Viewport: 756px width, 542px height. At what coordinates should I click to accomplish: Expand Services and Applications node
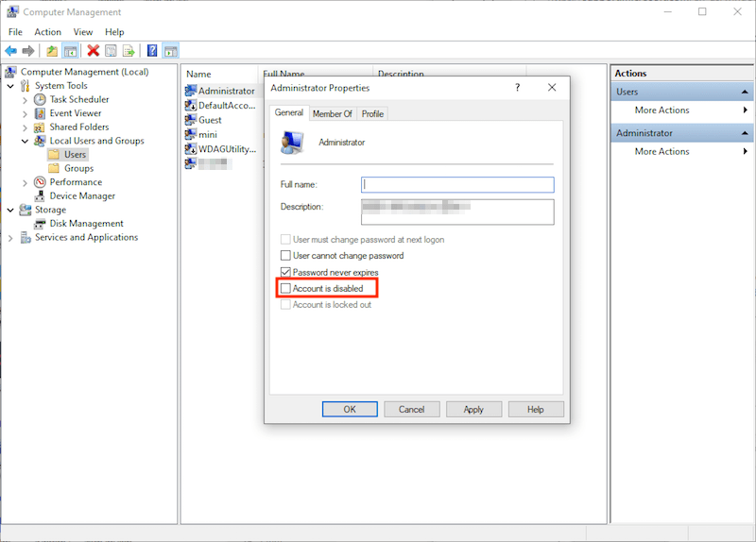10,238
